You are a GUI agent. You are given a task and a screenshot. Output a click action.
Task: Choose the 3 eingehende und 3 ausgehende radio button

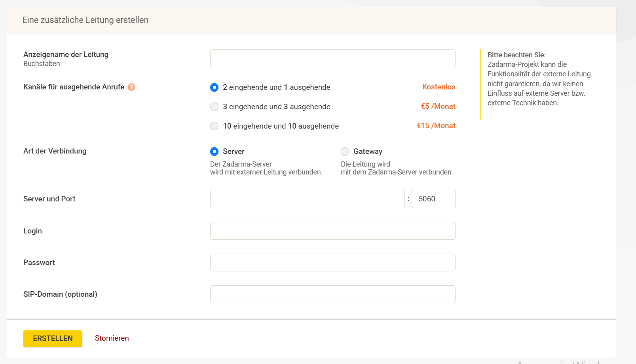click(x=214, y=107)
